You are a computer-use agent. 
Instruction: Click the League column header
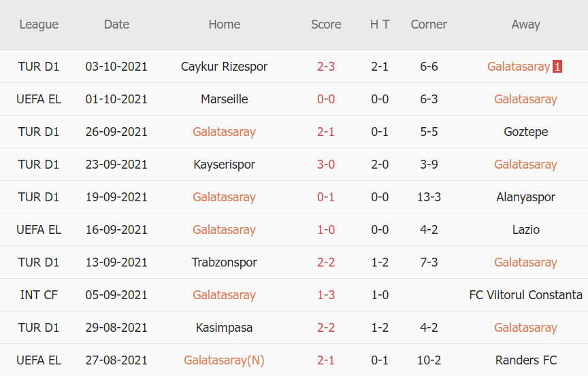[39, 24]
